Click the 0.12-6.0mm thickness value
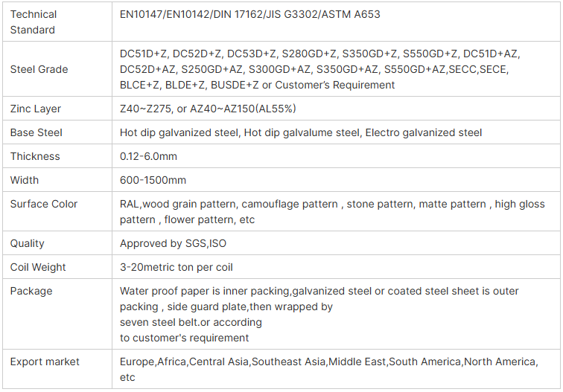The height and width of the screenshot is (392, 563). click(x=148, y=156)
